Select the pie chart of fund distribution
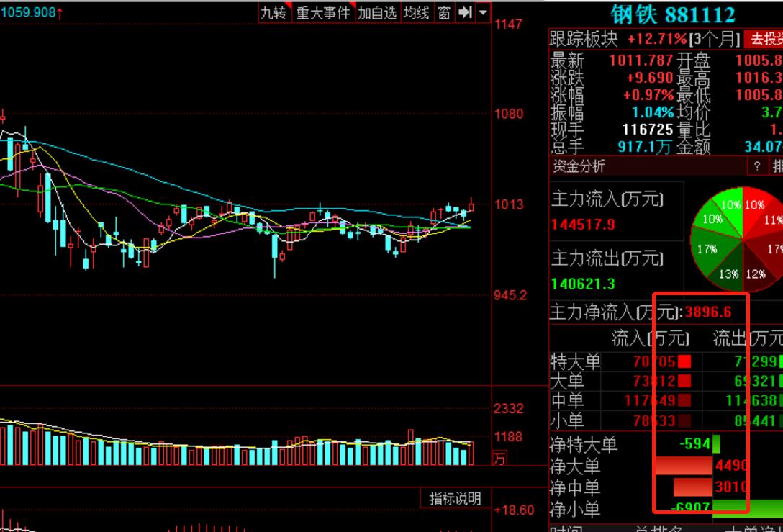This screenshot has width=783, height=532. pos(741,238)
